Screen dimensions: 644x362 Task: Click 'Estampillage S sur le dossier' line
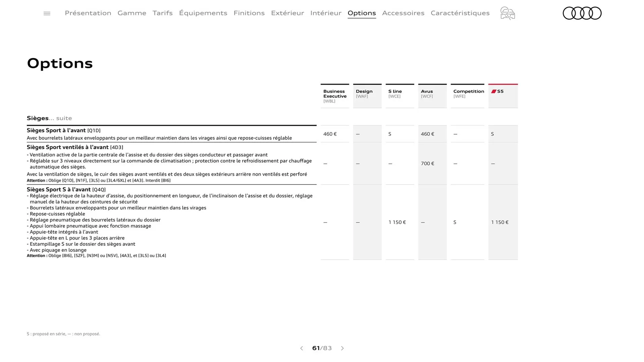coord(81,244)
